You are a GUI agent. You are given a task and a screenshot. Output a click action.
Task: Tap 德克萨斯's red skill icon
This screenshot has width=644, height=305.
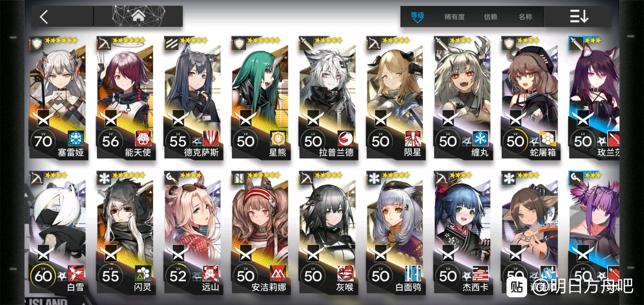(x=211, y=138)
